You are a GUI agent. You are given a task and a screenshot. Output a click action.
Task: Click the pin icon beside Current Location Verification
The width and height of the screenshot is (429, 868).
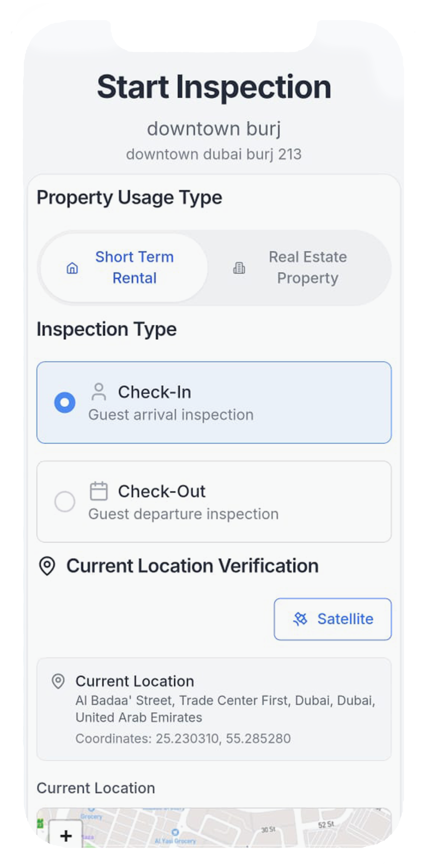coord(47,566)
